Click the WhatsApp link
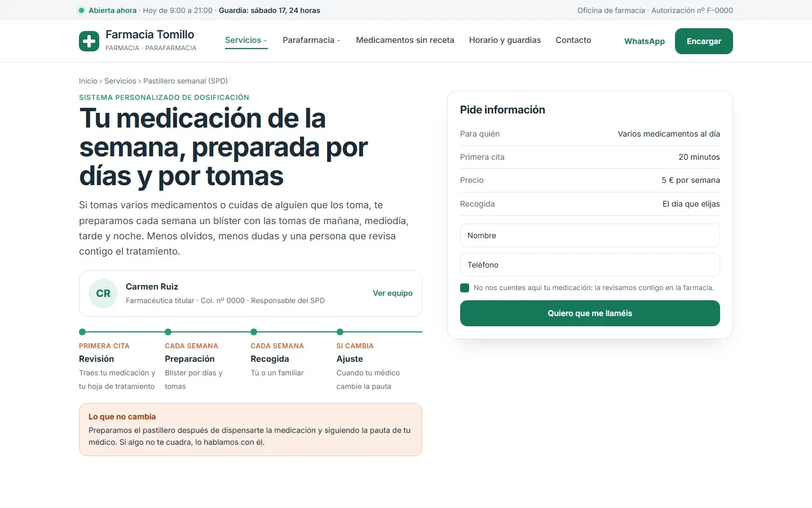812x508 pixels. coord(645,41)
